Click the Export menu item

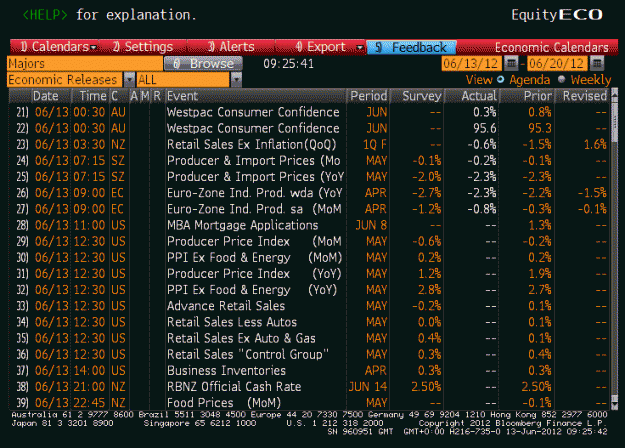[320, 47]
